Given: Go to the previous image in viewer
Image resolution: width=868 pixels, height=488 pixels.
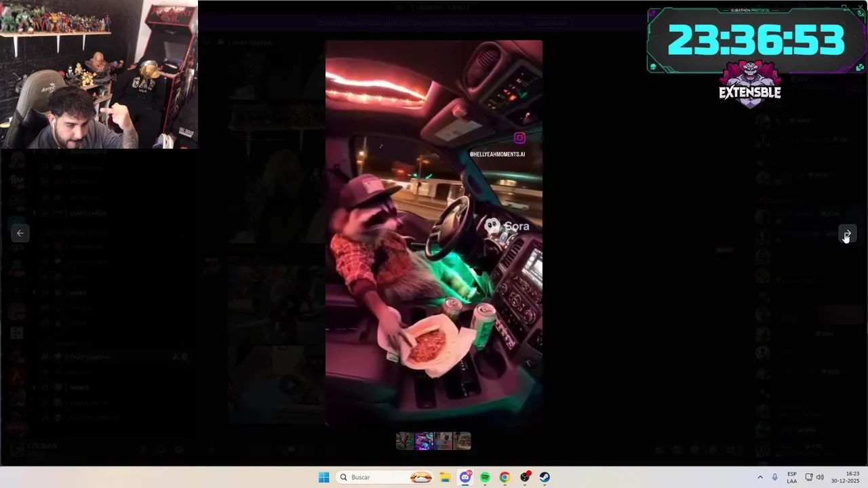Looking at the screenshot, I should [20, 233].
